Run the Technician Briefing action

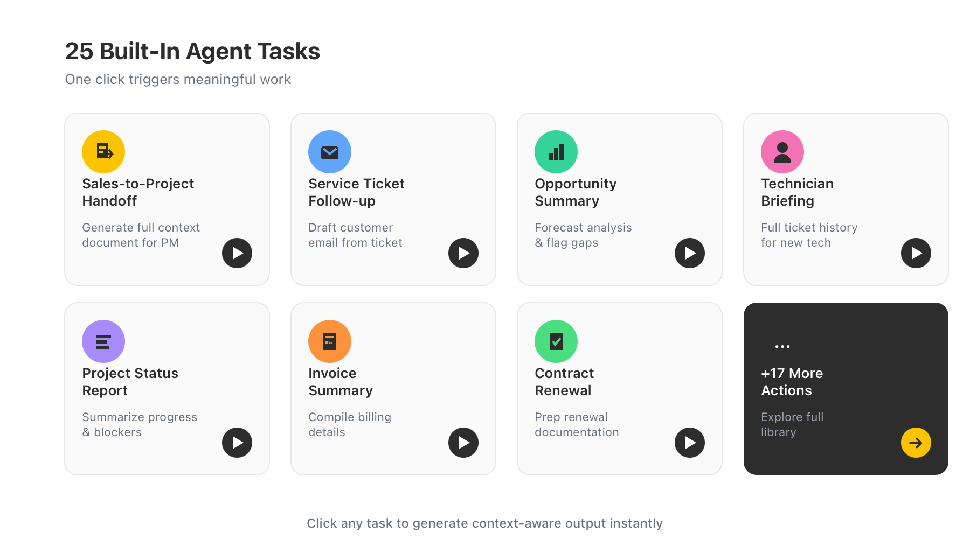click(x=916, y=253)
